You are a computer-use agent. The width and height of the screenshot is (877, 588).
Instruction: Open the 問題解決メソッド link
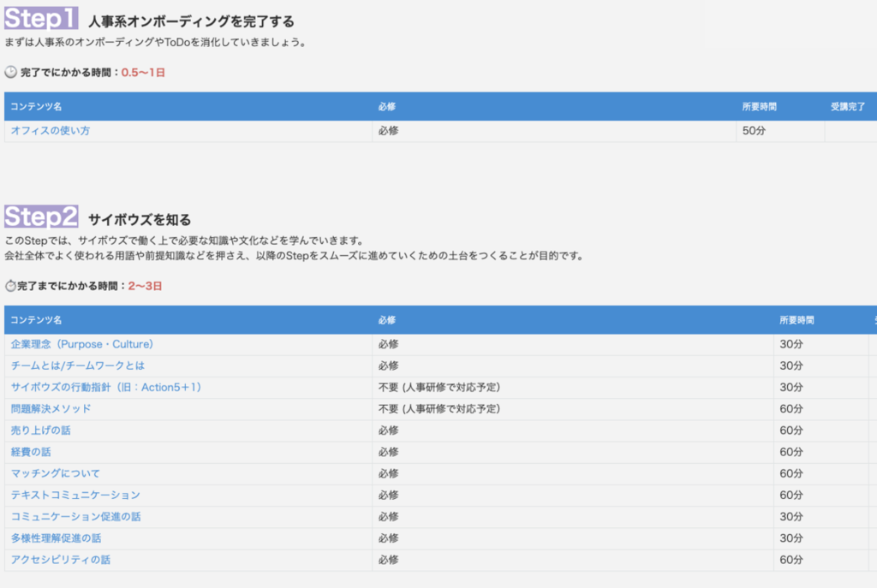point(51,408)
